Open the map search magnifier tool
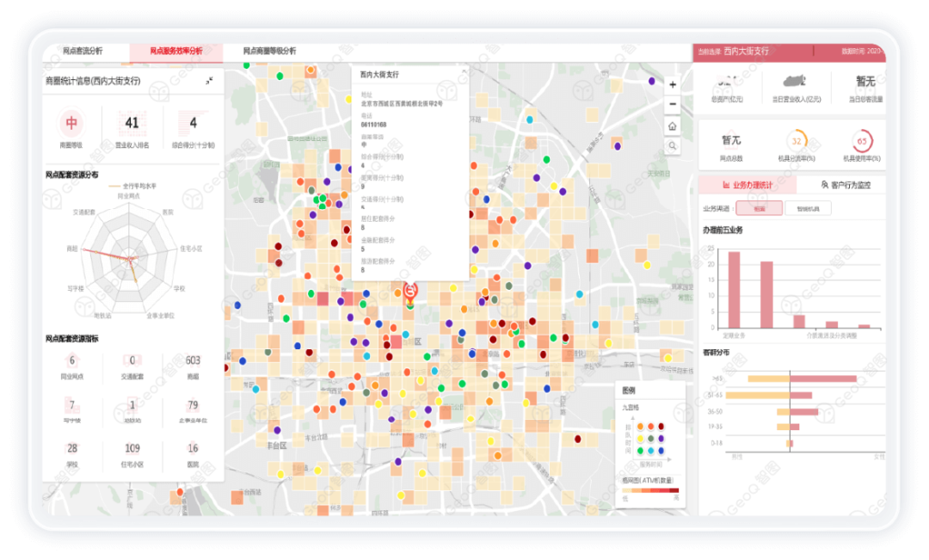 (x=673, y=146)
